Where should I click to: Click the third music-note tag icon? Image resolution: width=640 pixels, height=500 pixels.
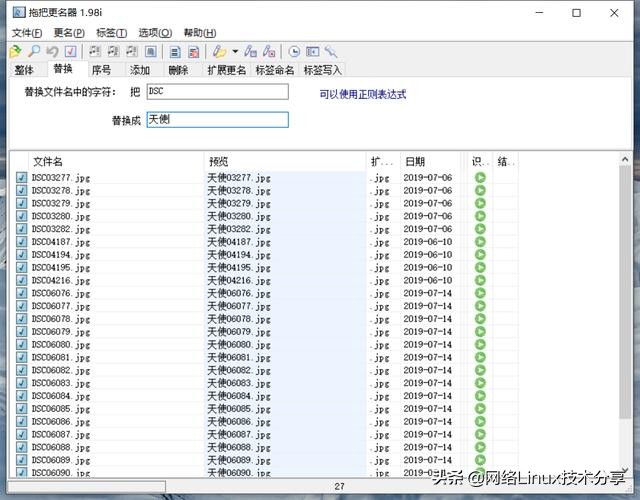(131, 51)
